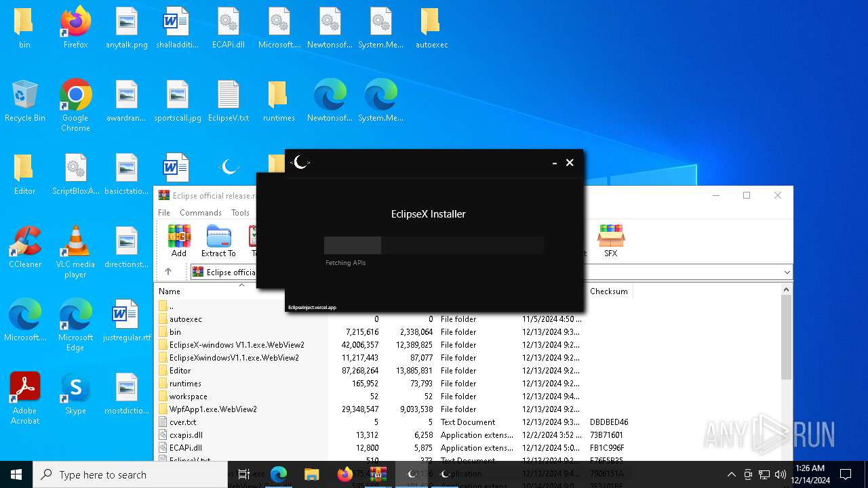Open the autoexec desktop folder
The image size is (868, 488).
(431, 28)
